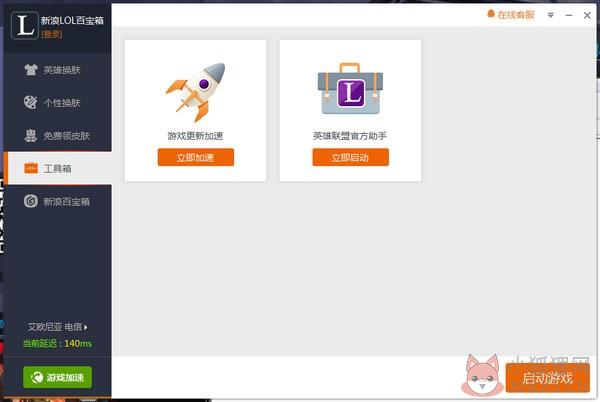Screen dimensions: 600x402
Task: Select the 个性换肤 sidebar tab
Action: (57, 103)
